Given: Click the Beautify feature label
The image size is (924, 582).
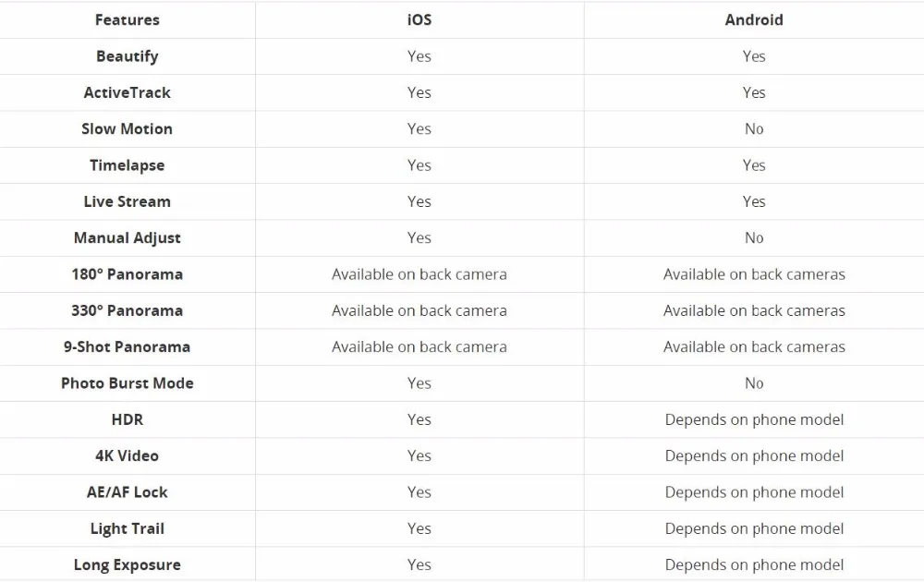Looking at the screenshot, I should coord(128,56).
